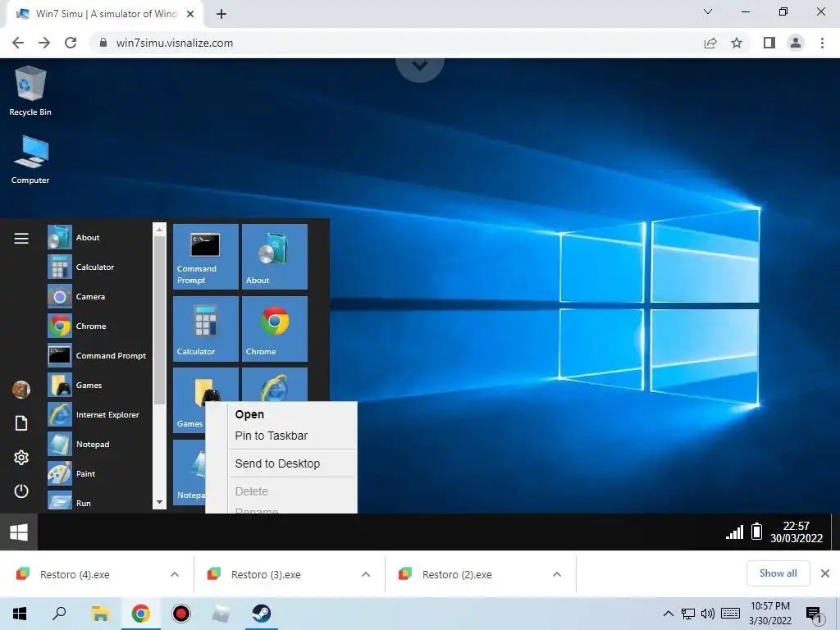Go back in Chrome browser

(x=18, y=43)
